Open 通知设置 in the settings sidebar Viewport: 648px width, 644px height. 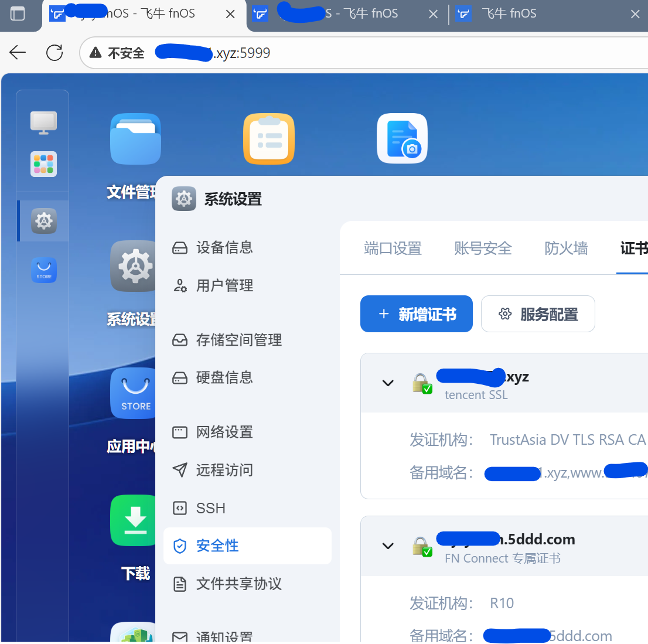pyautogui.click(x=247, y=636)
